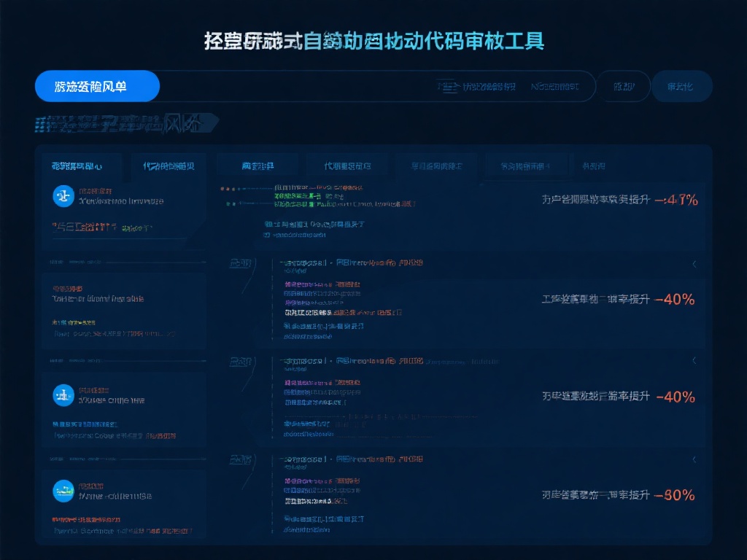Viewport: 747px width, 560px height.
Task: Click the first dark rounded button right of search
Action: pyautogui.click(x=623, y=87)
